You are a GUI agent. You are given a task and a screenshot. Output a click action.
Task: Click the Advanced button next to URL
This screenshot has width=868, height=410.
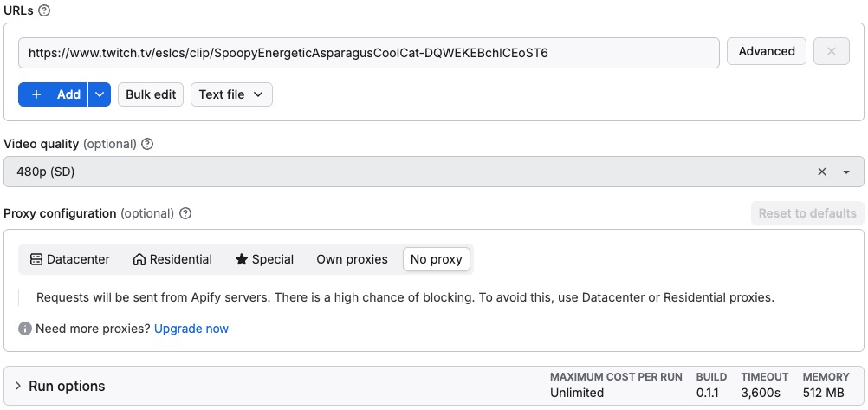tap(767, 52)
